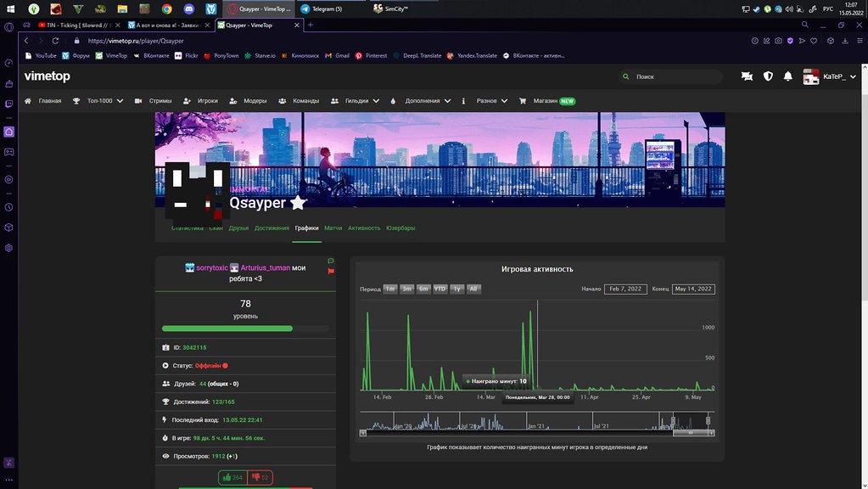The width and height of the screenshot is (868, 489).
Task: Click the browser reload page icon
Action: (x=55, y=41)
